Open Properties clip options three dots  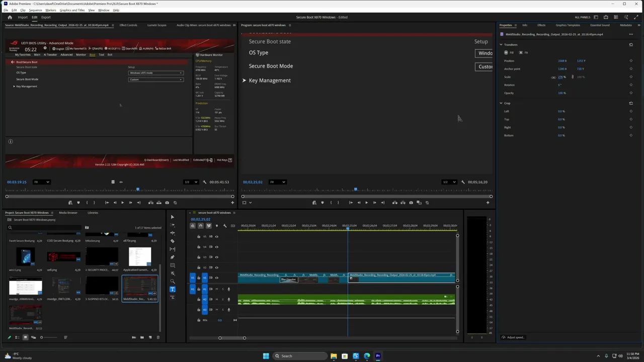[631, 34]
